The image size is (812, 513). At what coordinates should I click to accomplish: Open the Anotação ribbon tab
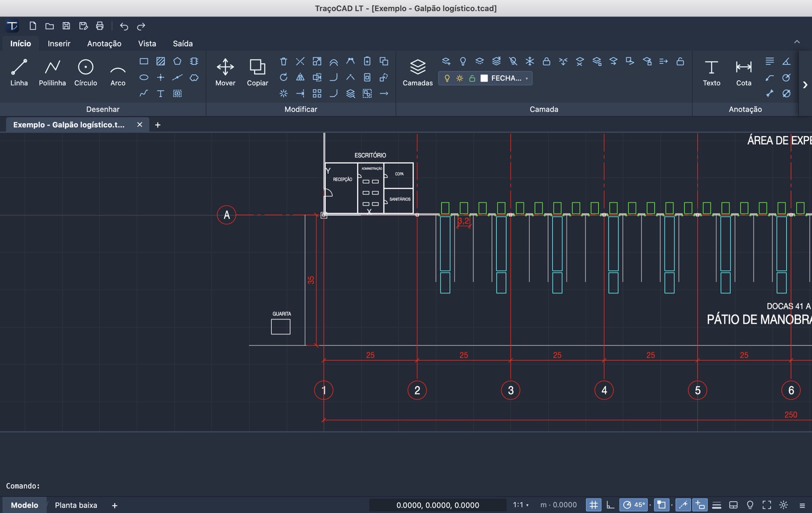[x=104, y=43]
